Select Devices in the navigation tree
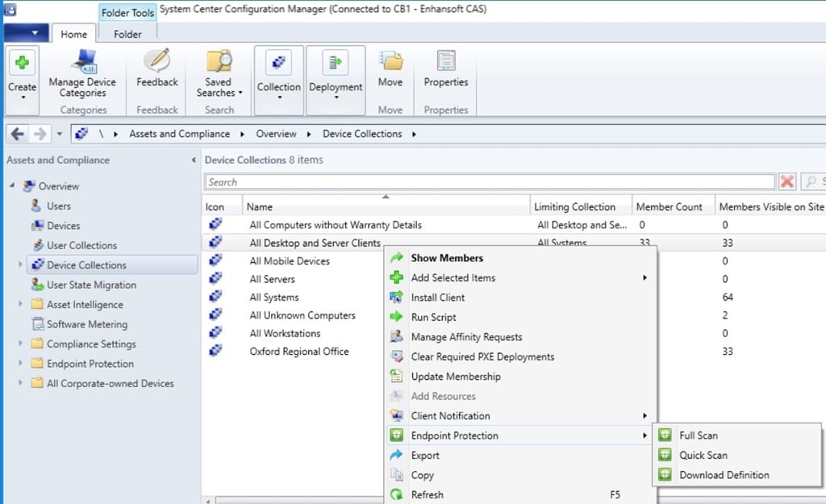The width and height of the screenshot is (826, 504). click(63, 226)
